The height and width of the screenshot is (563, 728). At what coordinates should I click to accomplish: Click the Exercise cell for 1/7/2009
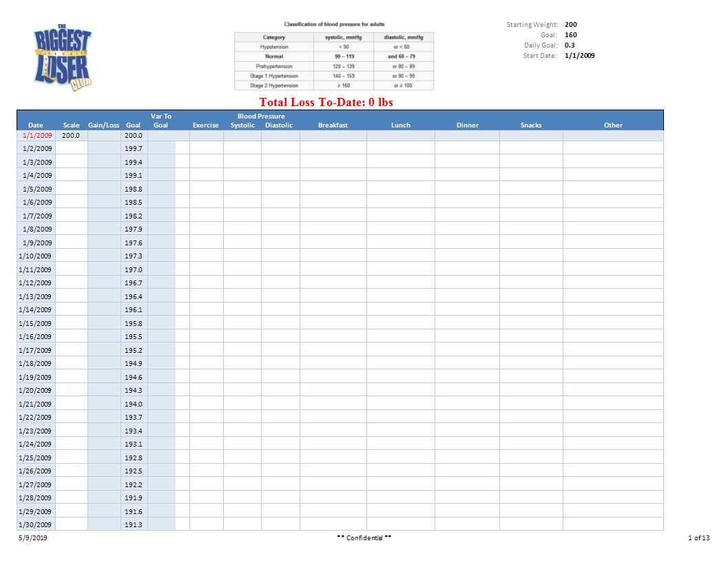[x=206, y=216]
